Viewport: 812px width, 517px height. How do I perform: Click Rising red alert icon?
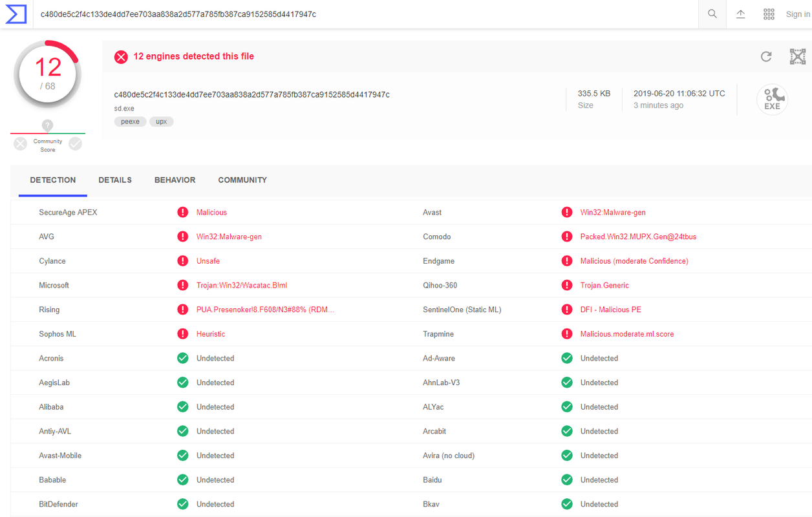tap(183, 310)
